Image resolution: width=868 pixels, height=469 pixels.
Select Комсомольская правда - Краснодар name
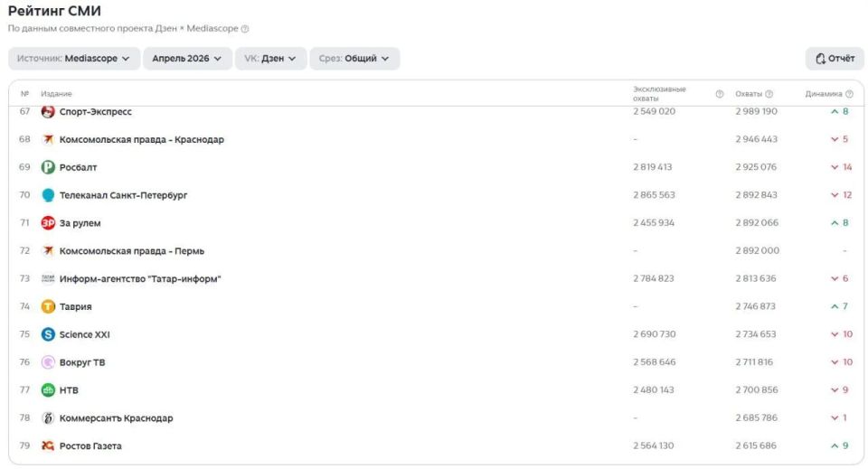point(142,139)
